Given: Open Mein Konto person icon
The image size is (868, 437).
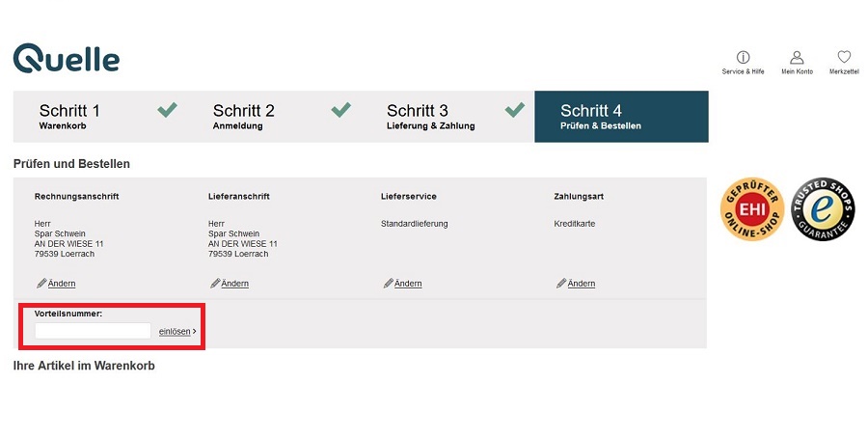Looking at the screenshot, I should (x=797, y=57).
